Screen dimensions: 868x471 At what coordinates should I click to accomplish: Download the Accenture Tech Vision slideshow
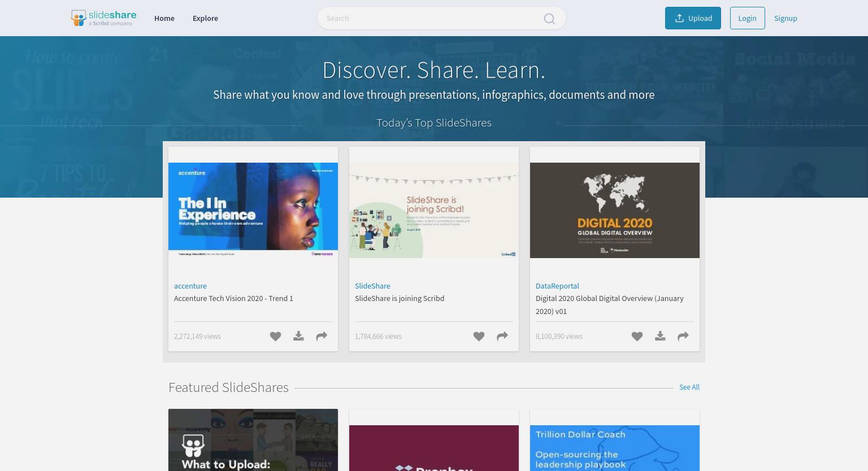tap(298, 337)
